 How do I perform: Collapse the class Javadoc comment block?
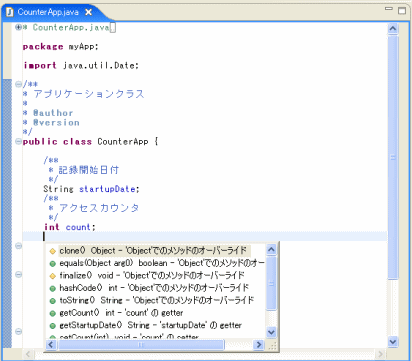(18, 84)
